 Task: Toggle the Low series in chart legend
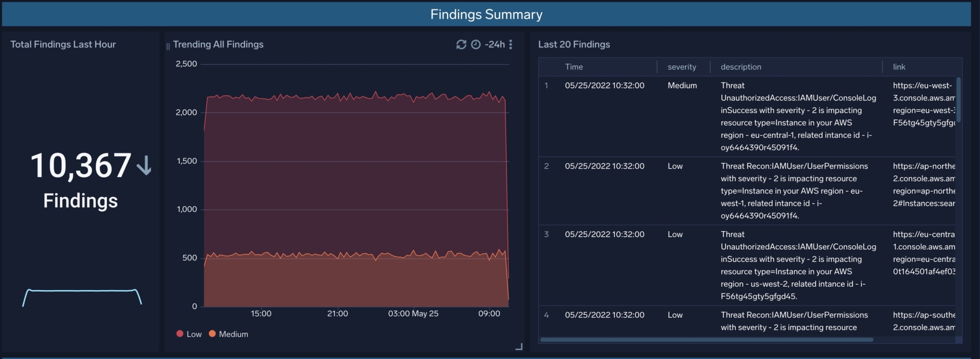pyautogui.click(x=194, y=334)
